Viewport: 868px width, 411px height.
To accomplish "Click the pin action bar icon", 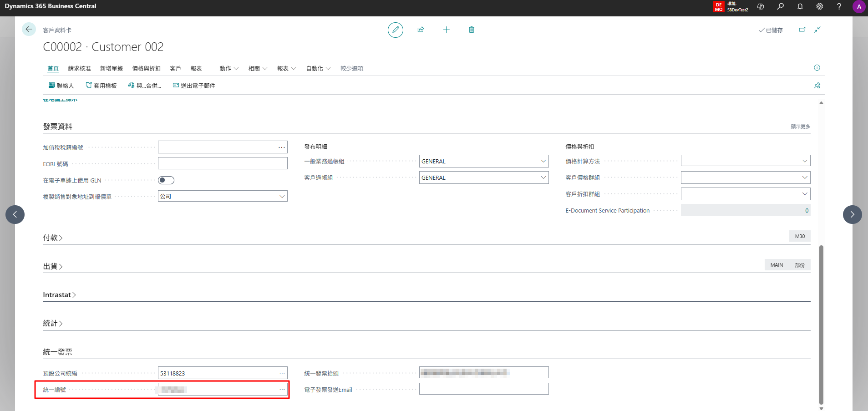I will coord(817,85).
